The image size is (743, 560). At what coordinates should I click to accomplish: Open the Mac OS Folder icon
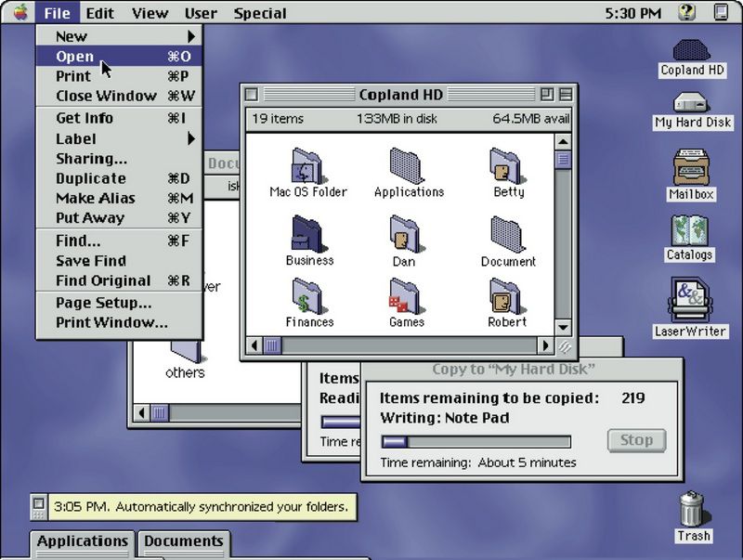[x=307, y=167]
